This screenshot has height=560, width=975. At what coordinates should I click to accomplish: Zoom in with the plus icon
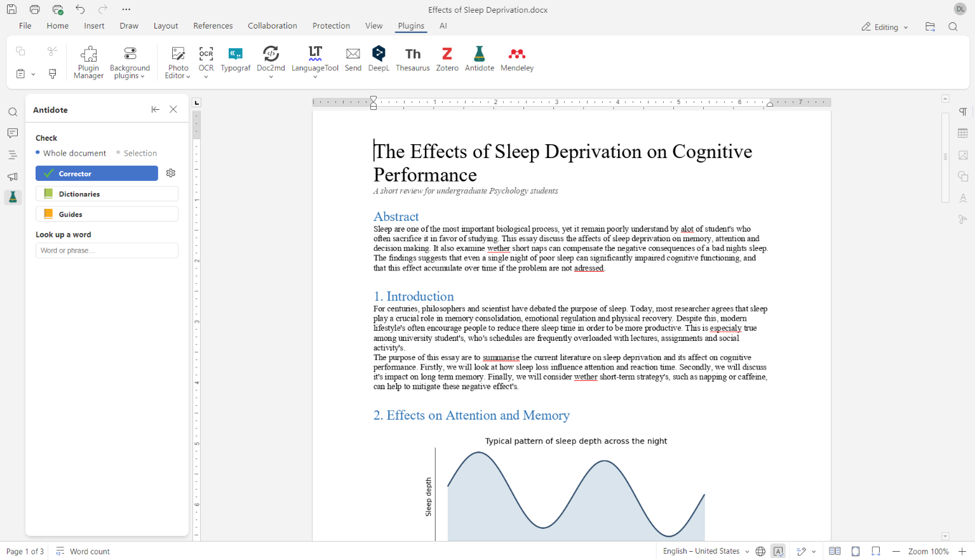click(962, 551)
